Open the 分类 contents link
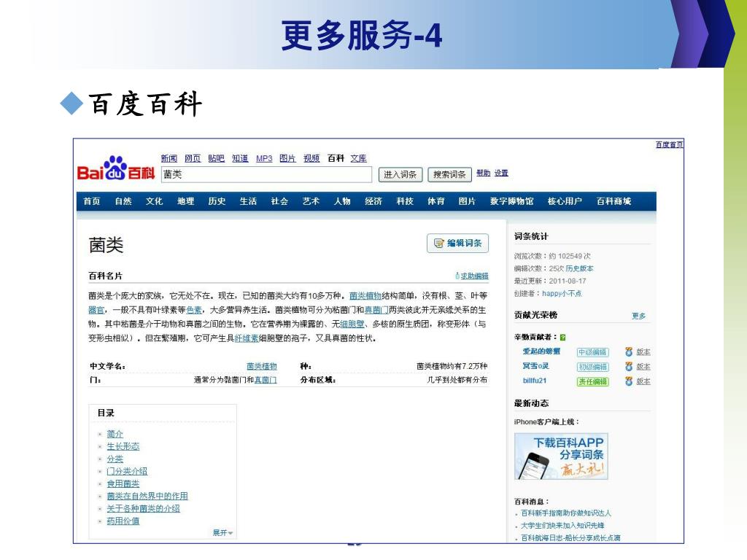Screen dimensions: 747x560 point(115,459)
